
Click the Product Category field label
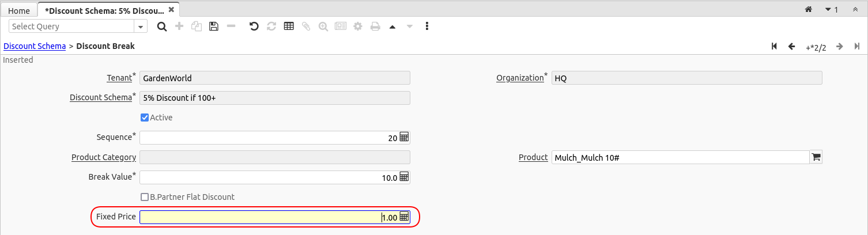click(x=104, y=157)
